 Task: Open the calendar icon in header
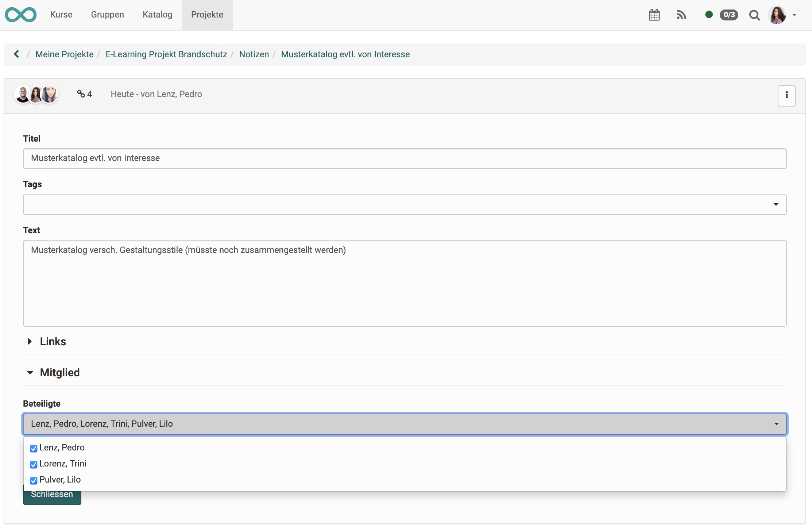[654, 15]
